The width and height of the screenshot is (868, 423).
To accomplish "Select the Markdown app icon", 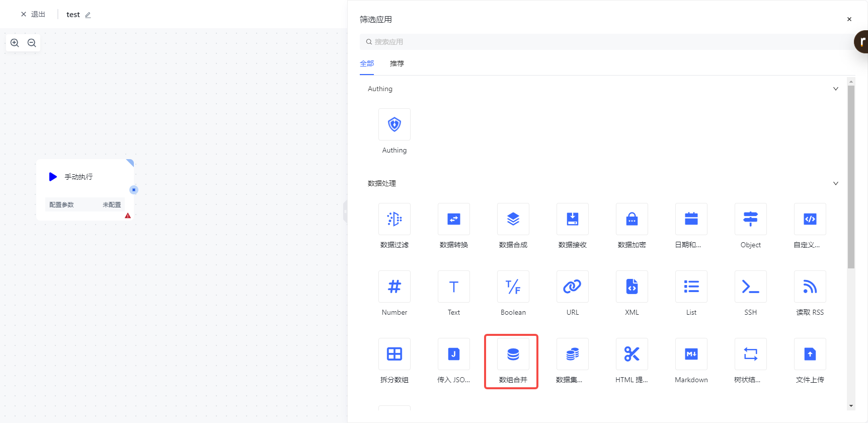I will coord(691,354).
